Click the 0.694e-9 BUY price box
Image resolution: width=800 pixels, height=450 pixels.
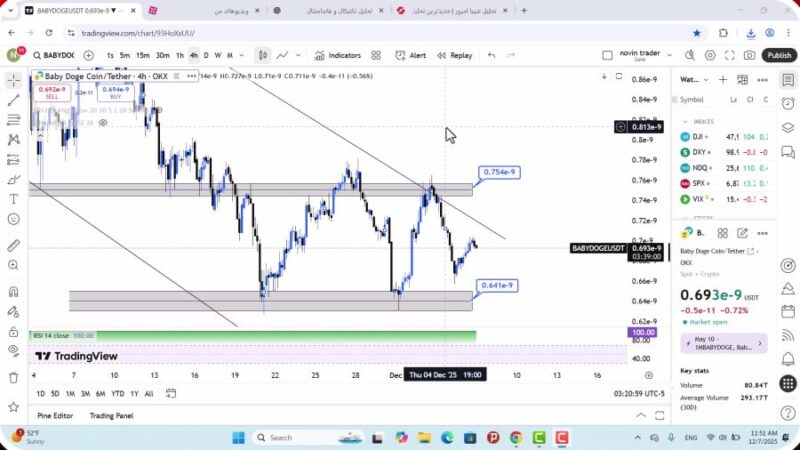116,92
